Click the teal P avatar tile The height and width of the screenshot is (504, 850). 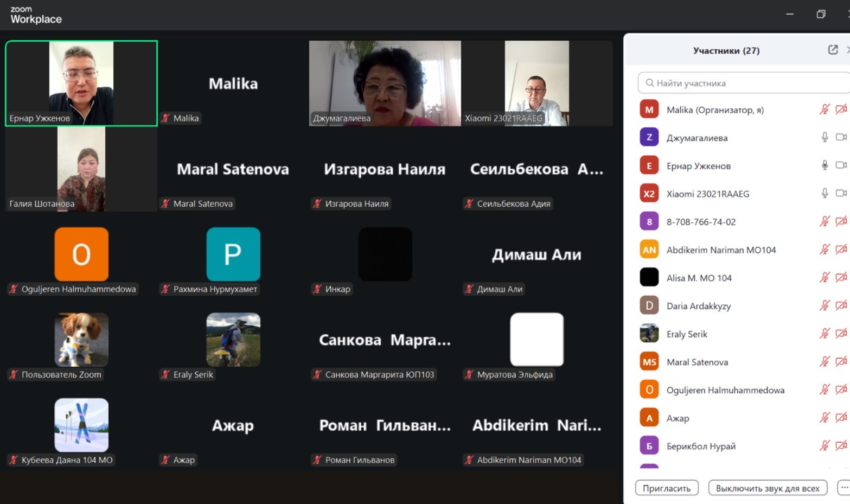[233, 254]
